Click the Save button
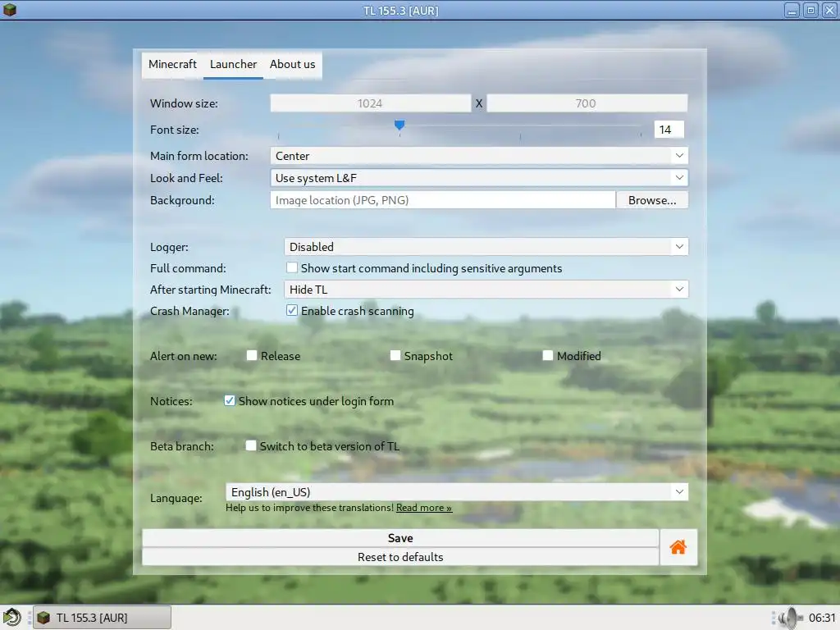This screenshot has width=840, height=630. [400, 538]
